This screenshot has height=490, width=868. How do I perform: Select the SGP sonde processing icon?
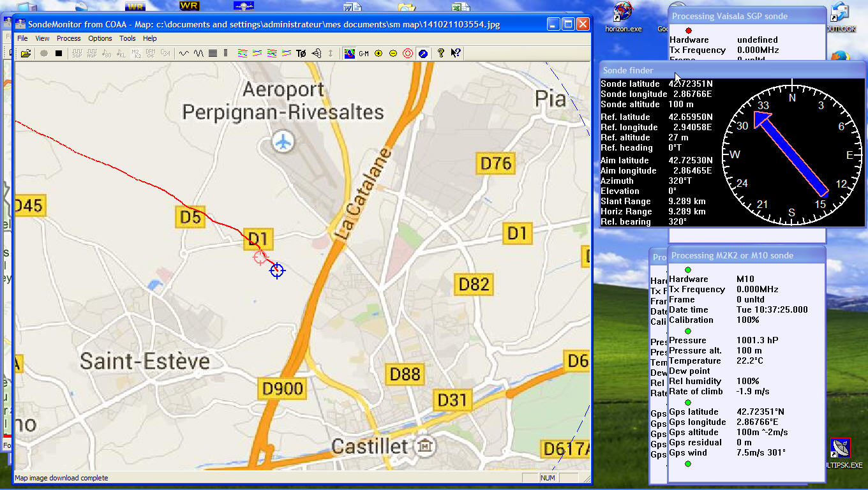77,54
